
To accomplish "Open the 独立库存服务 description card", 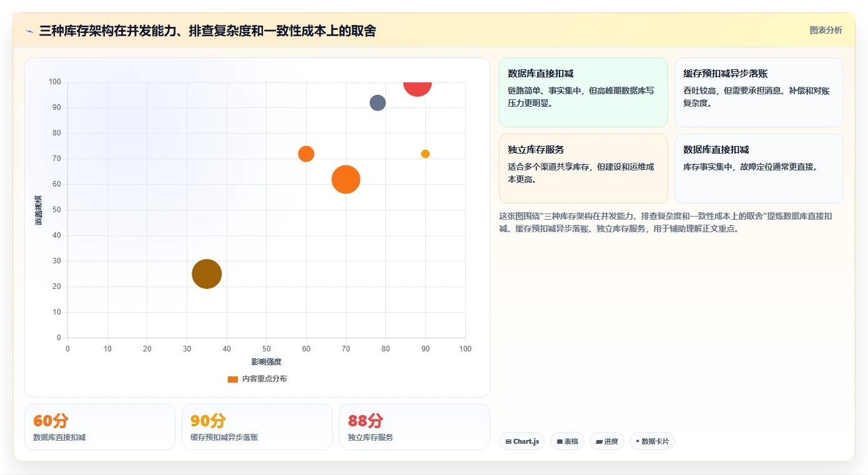I will 583,169.
